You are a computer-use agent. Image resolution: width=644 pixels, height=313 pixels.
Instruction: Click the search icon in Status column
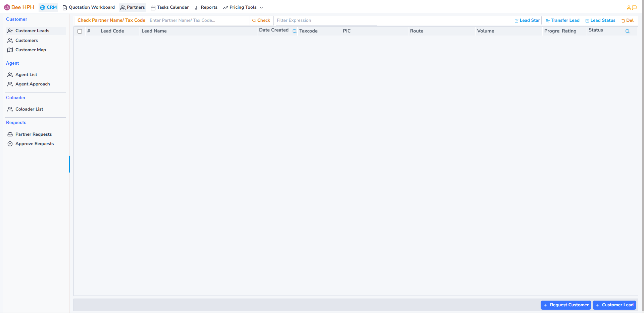[x=627, y=31]
